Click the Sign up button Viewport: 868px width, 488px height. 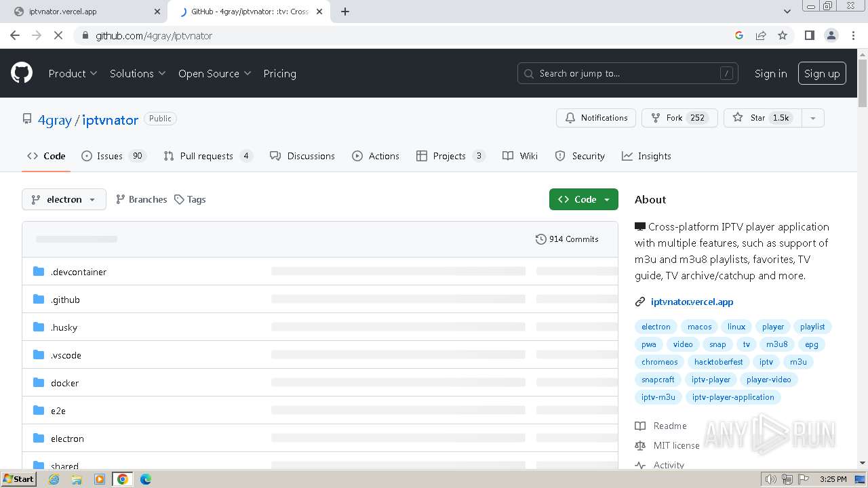[x=822, y=73]
